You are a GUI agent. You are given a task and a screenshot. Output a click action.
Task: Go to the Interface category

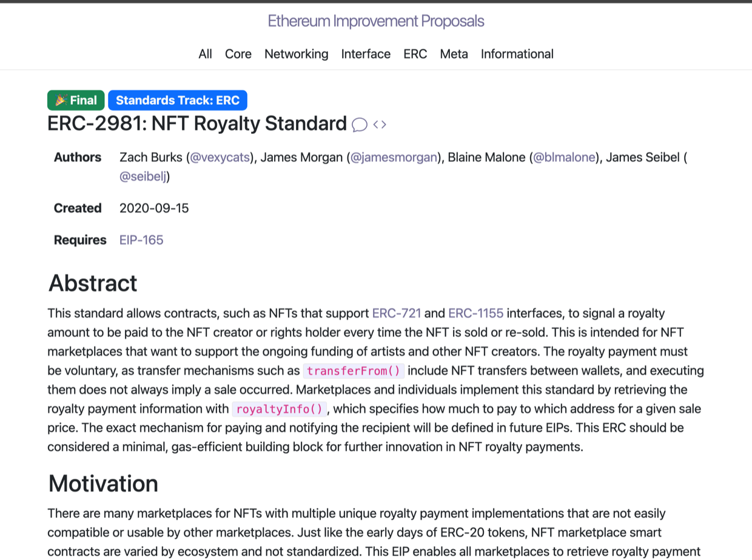click(366, 54)
